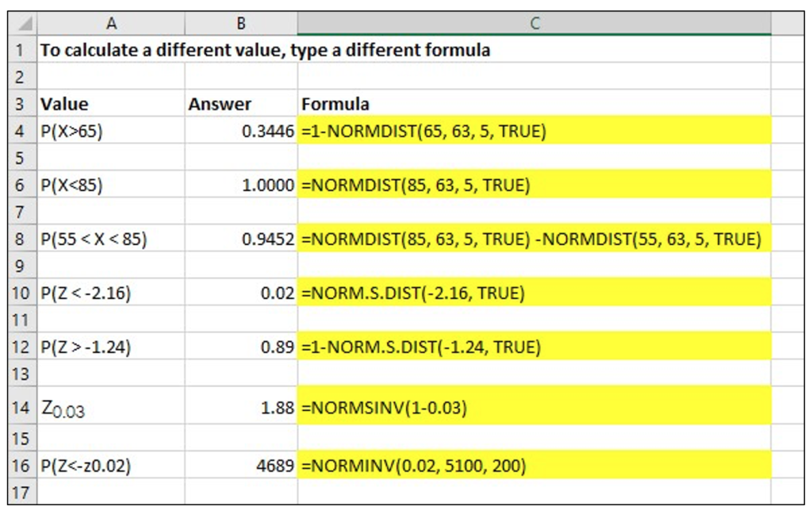Click the title cell about typing a different formula
The width and height of the screenshot is (812, 514).
point(265,50)
